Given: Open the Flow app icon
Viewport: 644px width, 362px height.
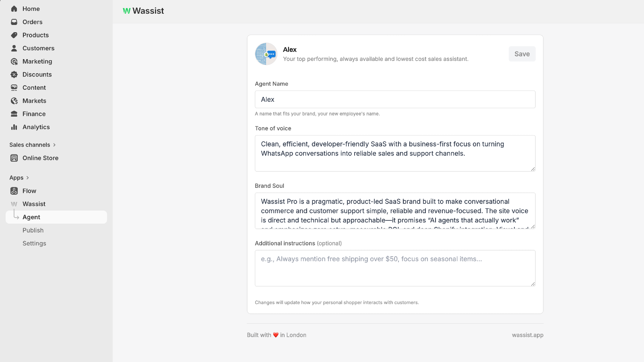Looking at the screenshot, I should point(14,191).
